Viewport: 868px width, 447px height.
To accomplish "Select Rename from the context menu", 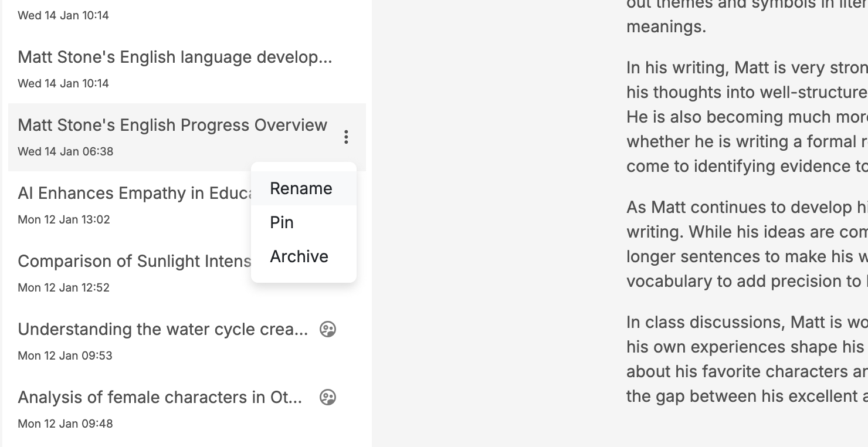I will tap(301, 188).
